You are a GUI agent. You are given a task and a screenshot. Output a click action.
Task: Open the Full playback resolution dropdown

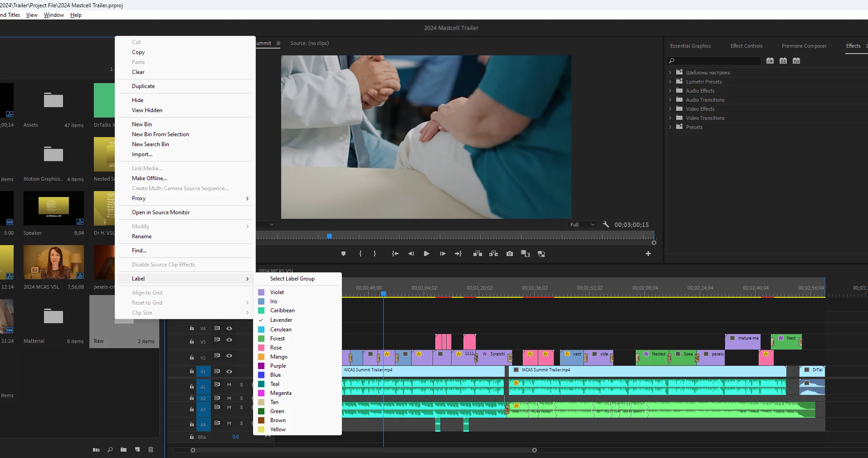click(x=582, y=225)
